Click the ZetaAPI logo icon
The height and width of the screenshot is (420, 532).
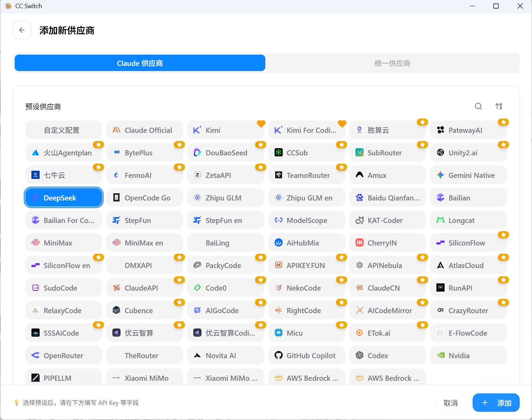[x=197, y=175]
